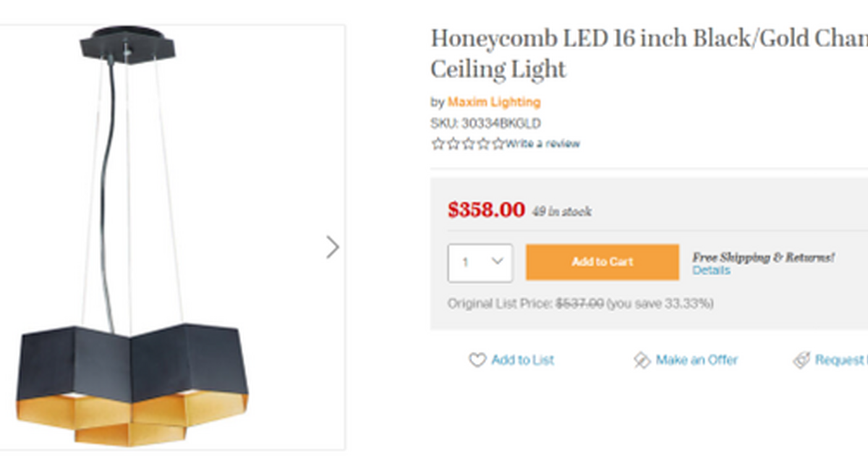Select Make an Offer
The width and height of the screenshot is (868, 456).
pyautogui.click(x=696, y=360)
